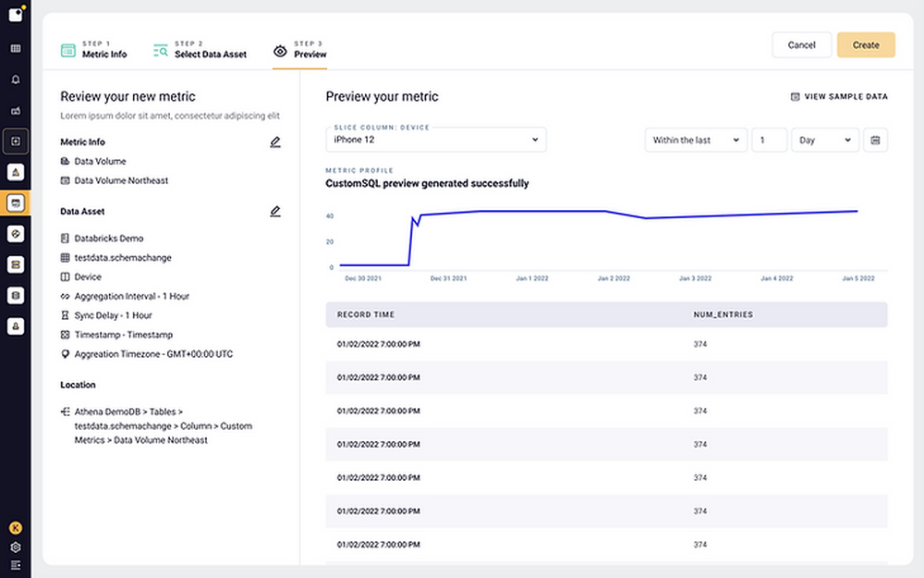Click the hourglass icon beside Sync Delay
The height and width of the screenshot is (578, 924).
click(x=65, y=315)
